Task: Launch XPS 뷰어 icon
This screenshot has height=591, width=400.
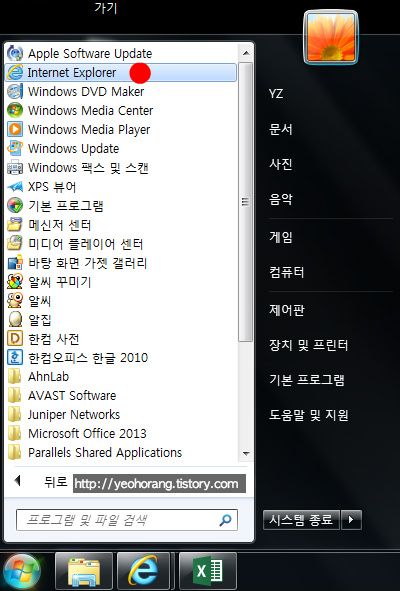Action: (x=15, y=187)
